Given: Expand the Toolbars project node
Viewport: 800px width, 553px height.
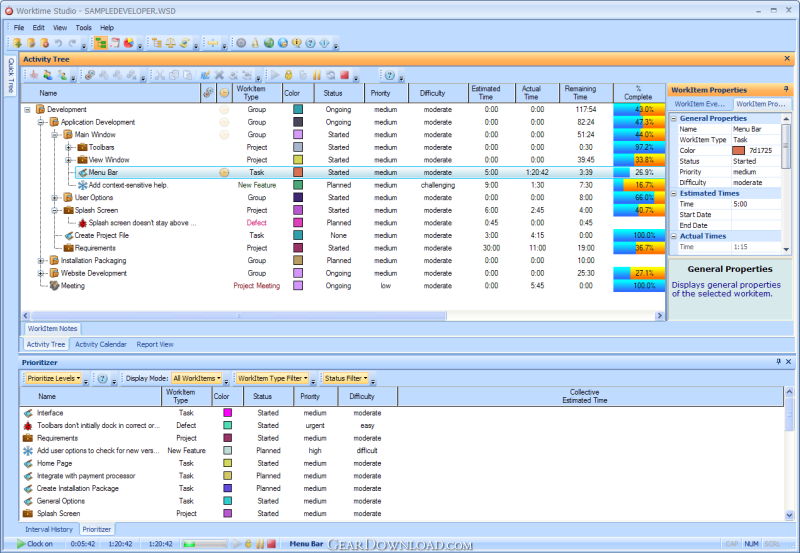Looking at the screenshot, I should click(68, 147).
